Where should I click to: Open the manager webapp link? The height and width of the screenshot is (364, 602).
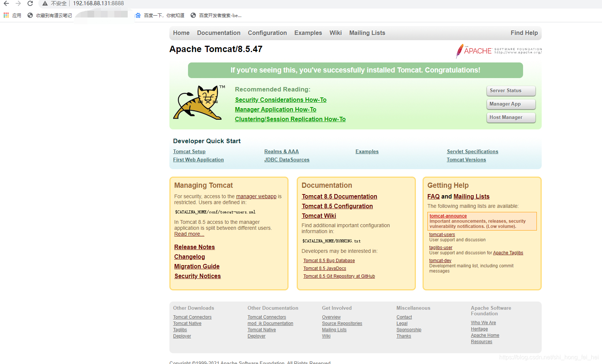pyautogui.click(x=256, y=196)
